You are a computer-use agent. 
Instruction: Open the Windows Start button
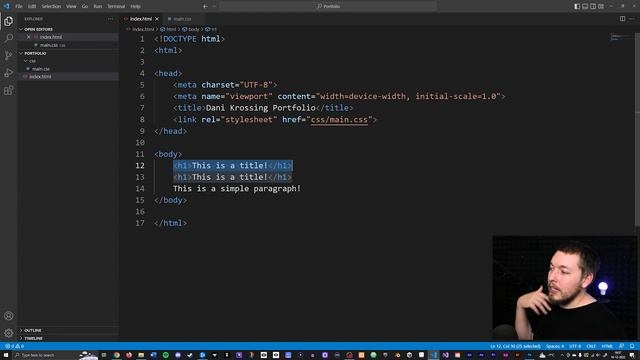(x=6, y=355)
